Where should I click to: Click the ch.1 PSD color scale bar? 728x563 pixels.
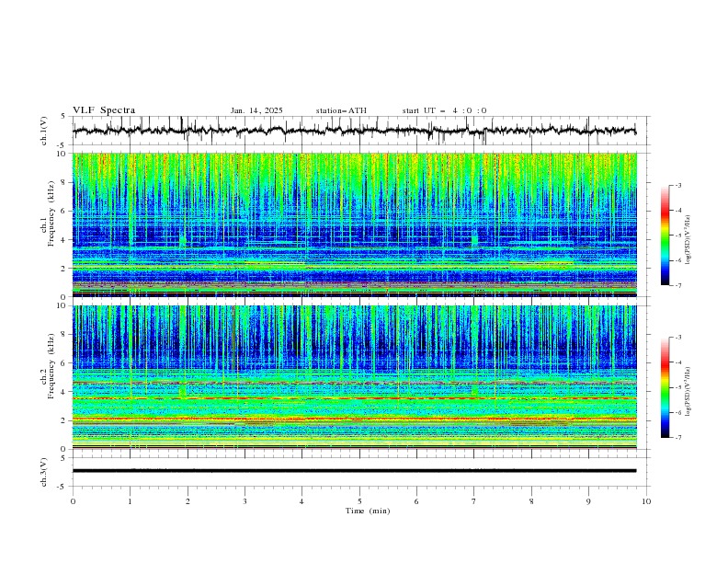coord(665,236)
